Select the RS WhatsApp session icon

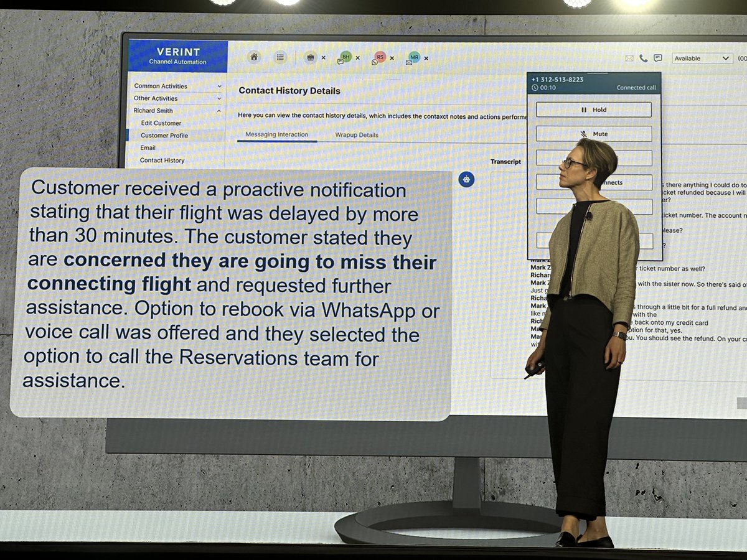coord(380,57)
